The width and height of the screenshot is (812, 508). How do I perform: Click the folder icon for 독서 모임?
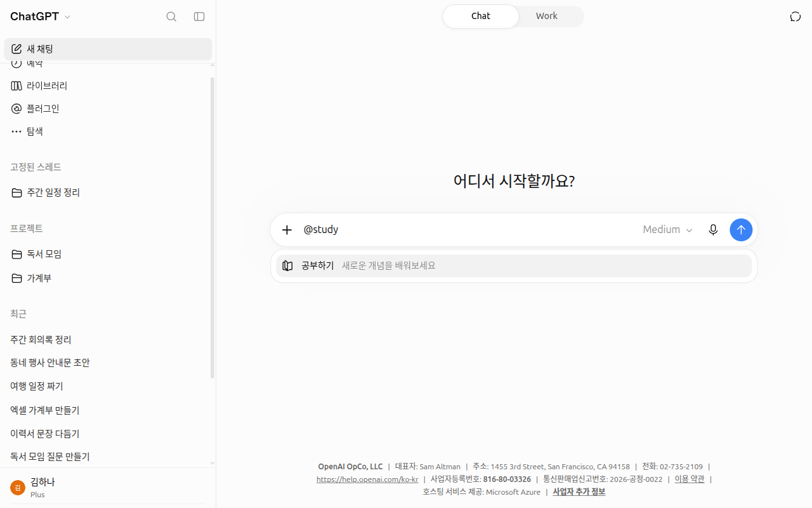[x=16, y=254]
